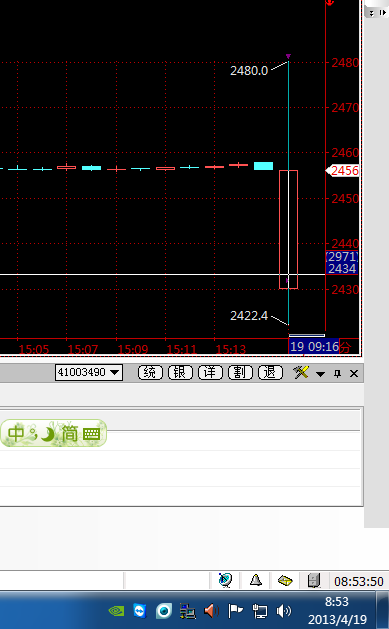
Task: Open the alert bell in status bar
Action: point(256,580)
